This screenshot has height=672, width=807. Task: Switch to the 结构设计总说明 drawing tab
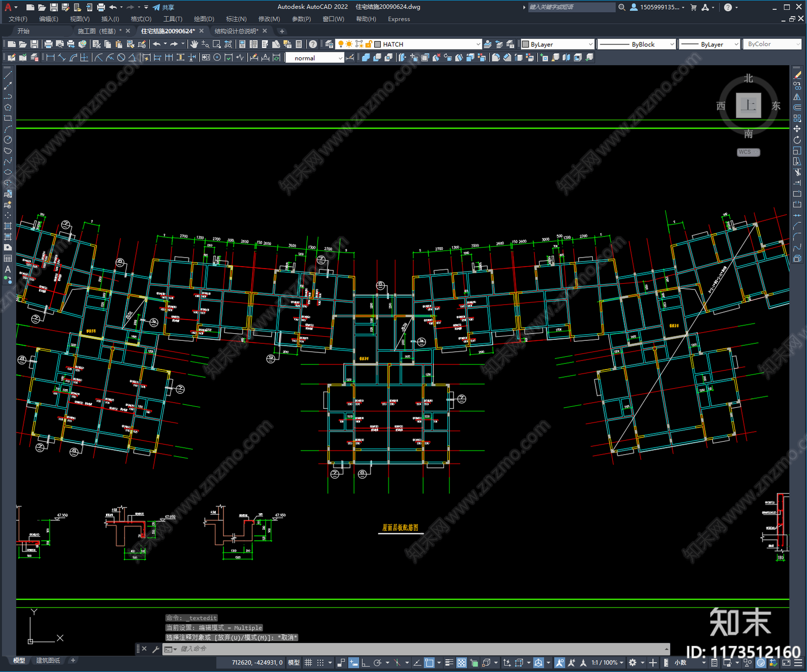(x=237, y=31)
